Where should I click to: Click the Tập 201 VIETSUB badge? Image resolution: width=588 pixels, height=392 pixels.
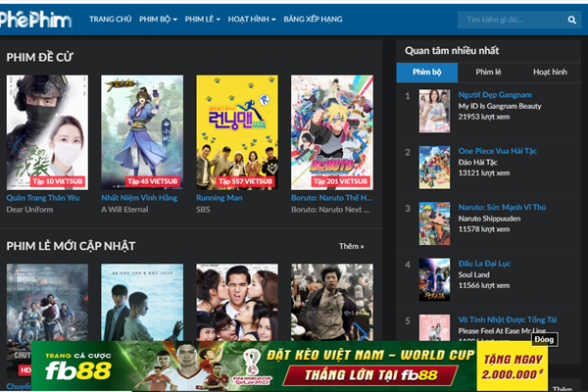tap(340, 181)
